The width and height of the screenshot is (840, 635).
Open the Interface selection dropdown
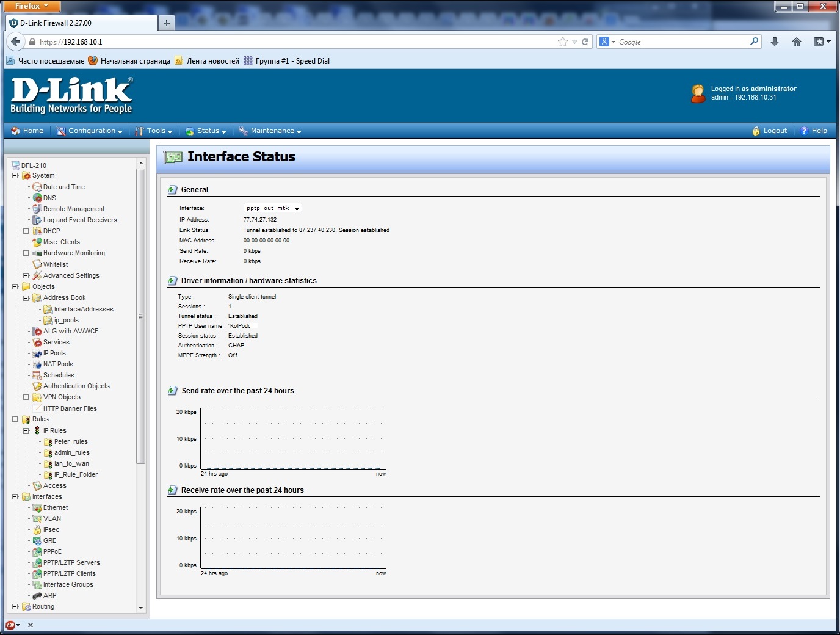[x=272, y=208]
